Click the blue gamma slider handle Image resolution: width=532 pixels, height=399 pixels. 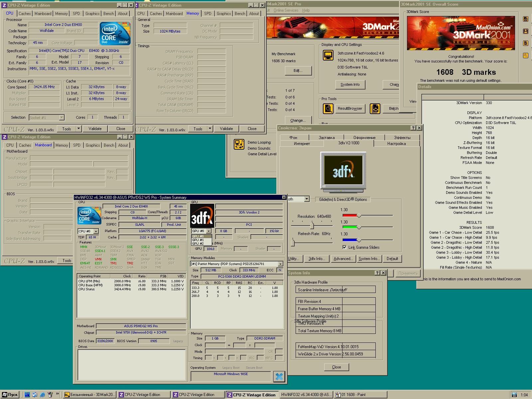pos(359,240)
